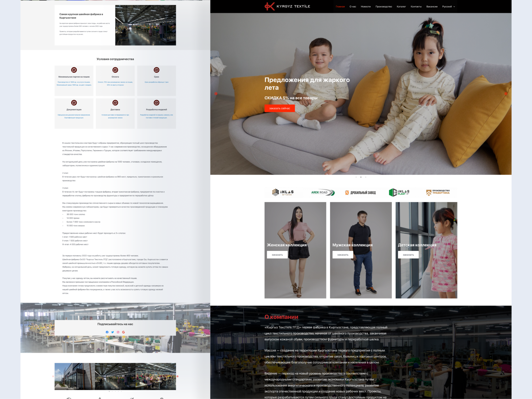Viewport: 532px width, 399px height.
Task: Click the IHLAS Plast partner logo
Action: pyautogui.click(x=399, y=193)
